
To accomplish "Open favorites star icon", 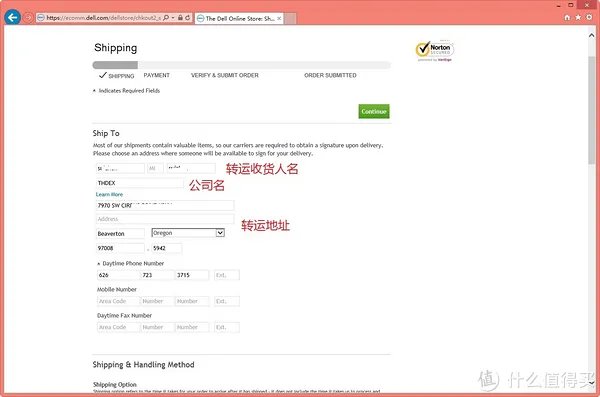I will [x=578, y=17].
